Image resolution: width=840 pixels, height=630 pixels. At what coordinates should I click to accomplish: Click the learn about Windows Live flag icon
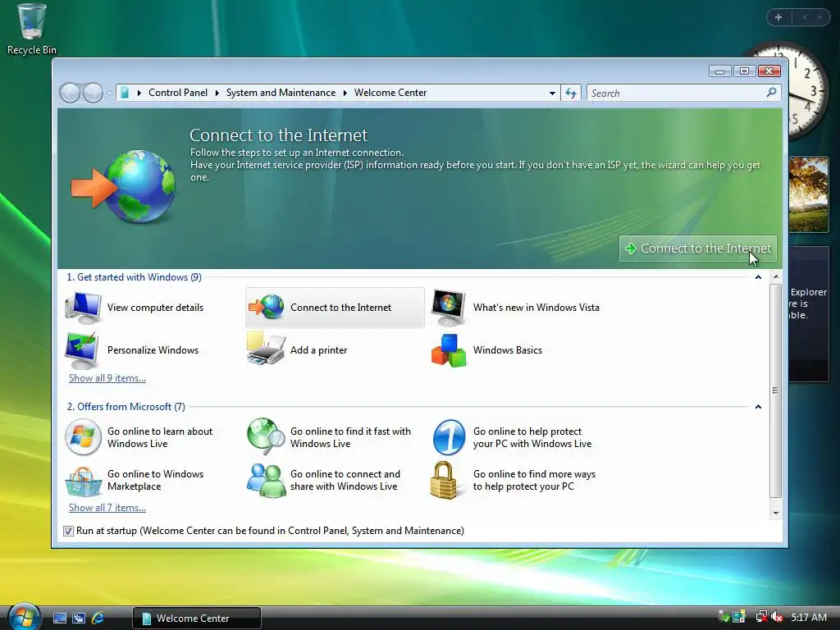(x=83, y=437)
